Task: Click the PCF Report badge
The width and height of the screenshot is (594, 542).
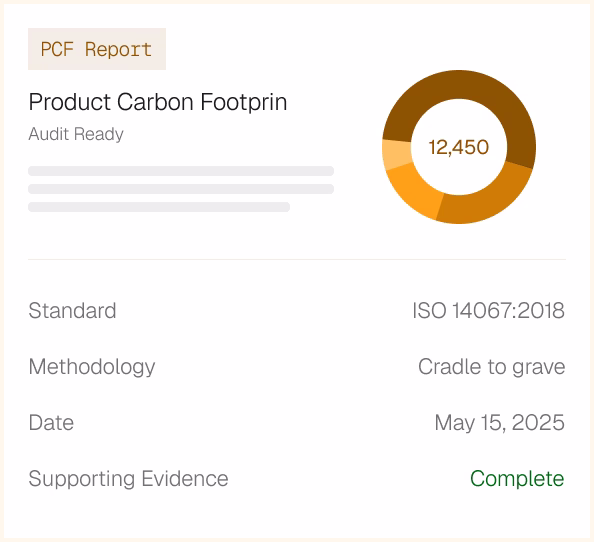Action: [97, 49]
